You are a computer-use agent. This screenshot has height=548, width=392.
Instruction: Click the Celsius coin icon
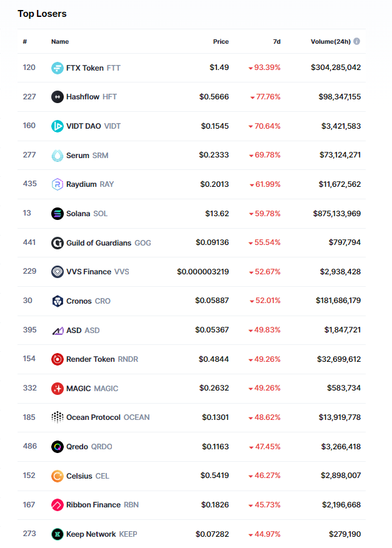57,476
